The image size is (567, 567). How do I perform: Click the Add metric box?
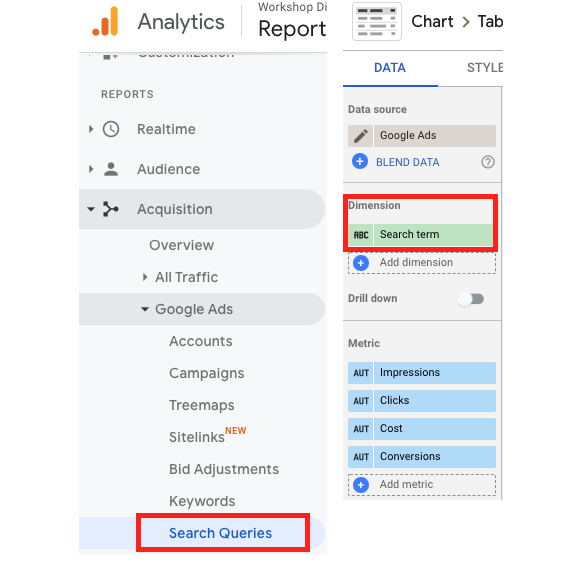pos(422,485)
